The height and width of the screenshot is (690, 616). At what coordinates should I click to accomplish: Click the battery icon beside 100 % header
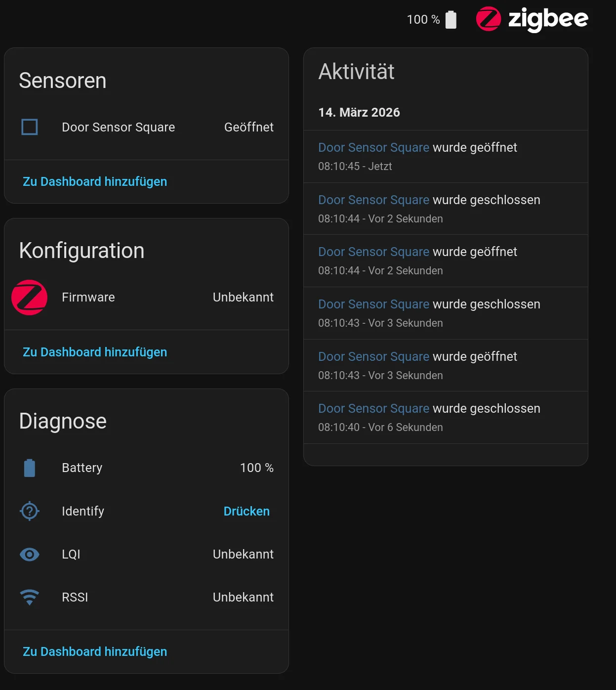[451, 20]
